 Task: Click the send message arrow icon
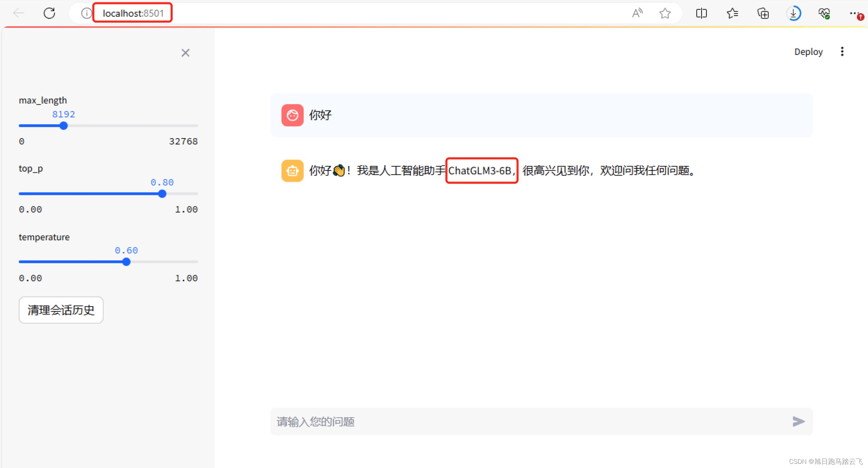coord(798,421)
